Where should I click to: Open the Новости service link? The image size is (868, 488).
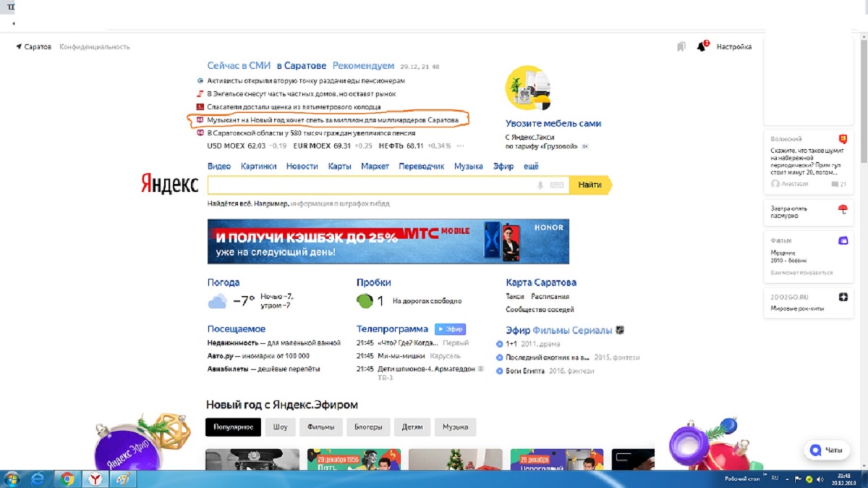point(302,167)
